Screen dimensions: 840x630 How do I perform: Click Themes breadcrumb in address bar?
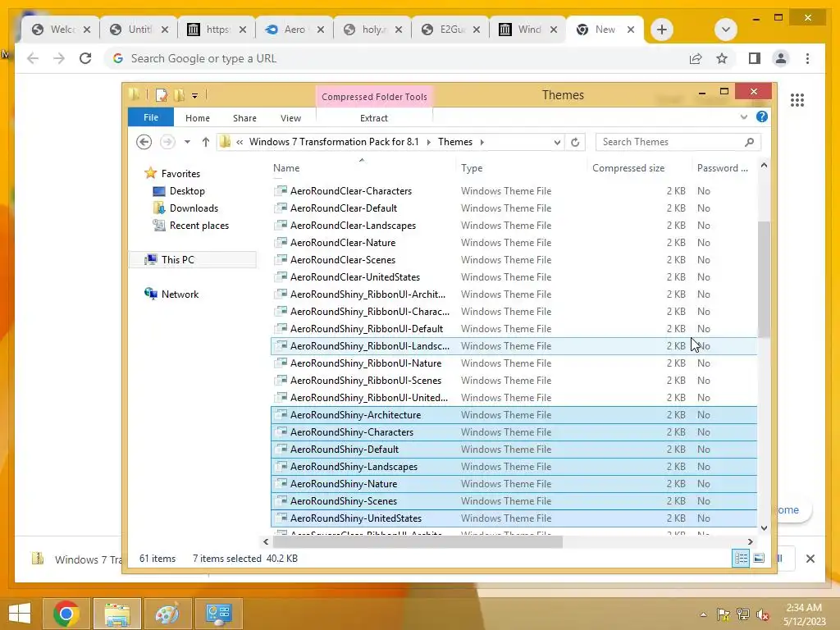click(x=454, y=142)
